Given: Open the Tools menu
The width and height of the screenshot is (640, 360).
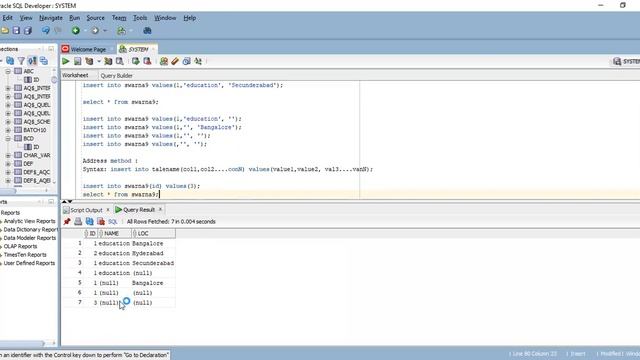Looking at the screenshot, I should [140, 18].
